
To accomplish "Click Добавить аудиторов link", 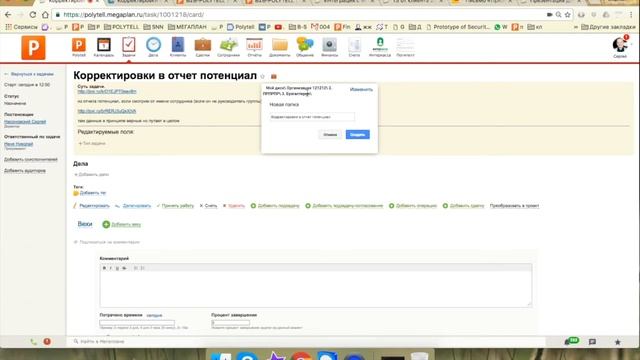I will [x=25, y=171].
